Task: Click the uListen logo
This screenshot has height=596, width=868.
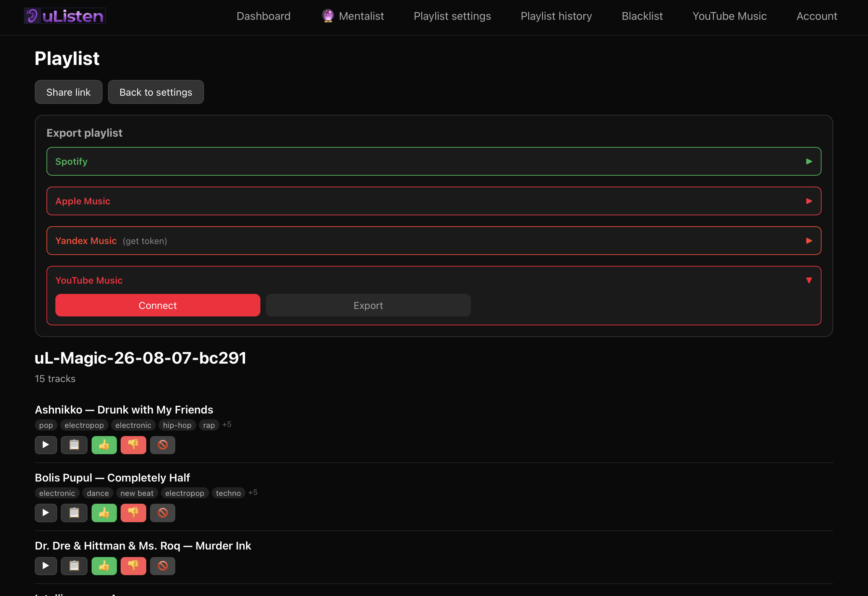Action: (x=65, y=16)
